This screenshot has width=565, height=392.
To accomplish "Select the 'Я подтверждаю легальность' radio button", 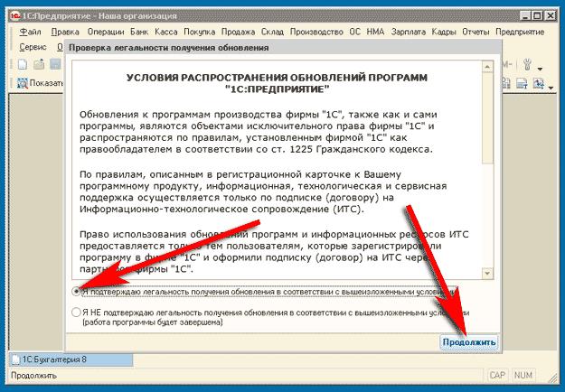I will 75,292.
